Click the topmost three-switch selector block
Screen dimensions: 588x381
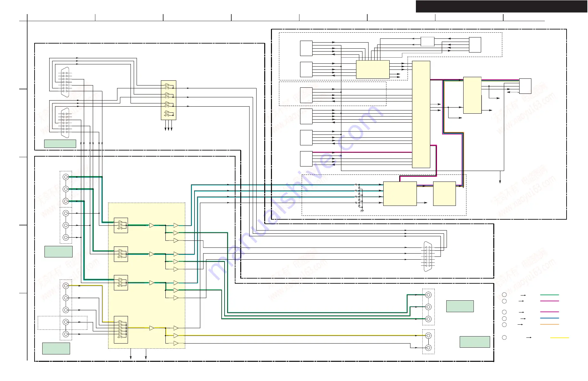click(121, 225)
